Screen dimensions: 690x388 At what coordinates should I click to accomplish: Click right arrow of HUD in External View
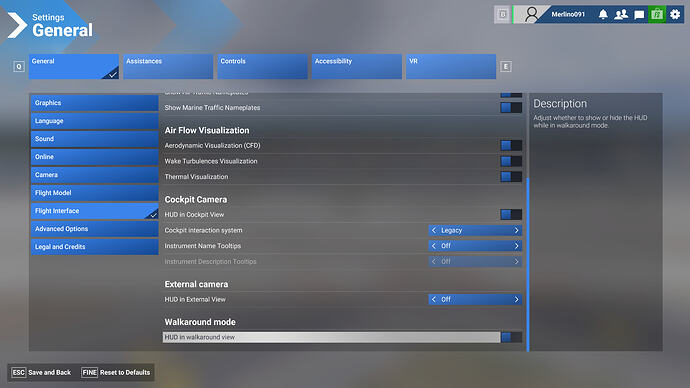[x=517, y=299]
